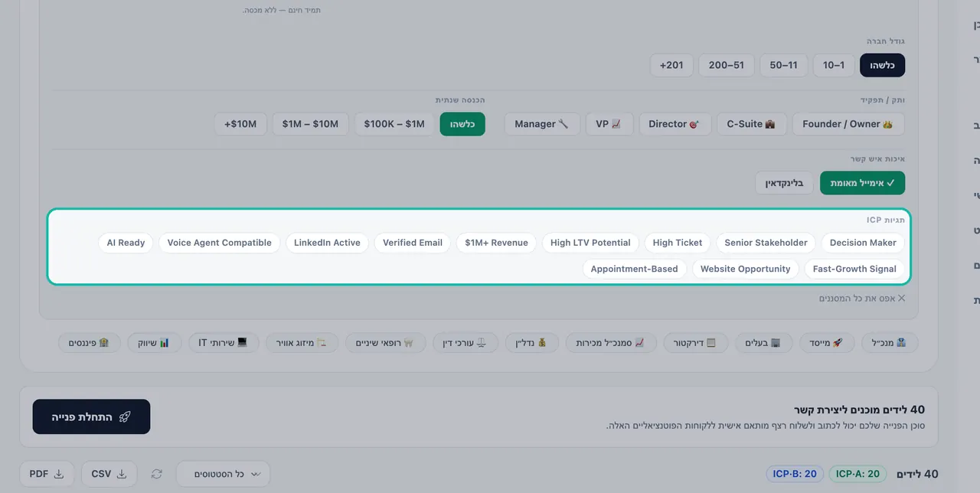Download leads as CSV file
The image size is (980, 493).
point(109,474)
